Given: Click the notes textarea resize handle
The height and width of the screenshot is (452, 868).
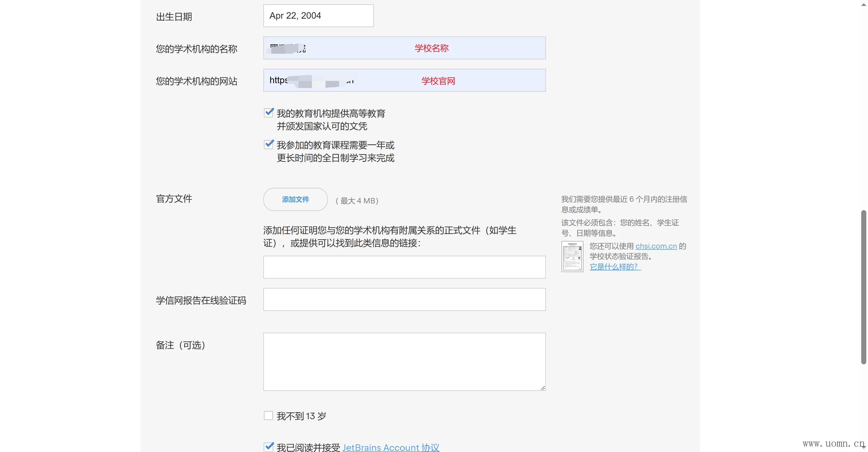Looking at the screenshot, I should pos(542,388).
